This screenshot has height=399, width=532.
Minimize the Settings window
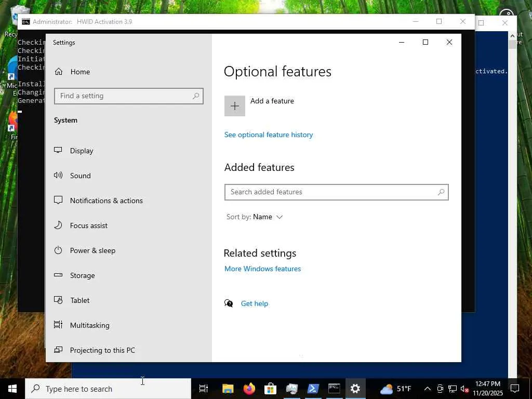pyautogui.click(x=402, y=42)
